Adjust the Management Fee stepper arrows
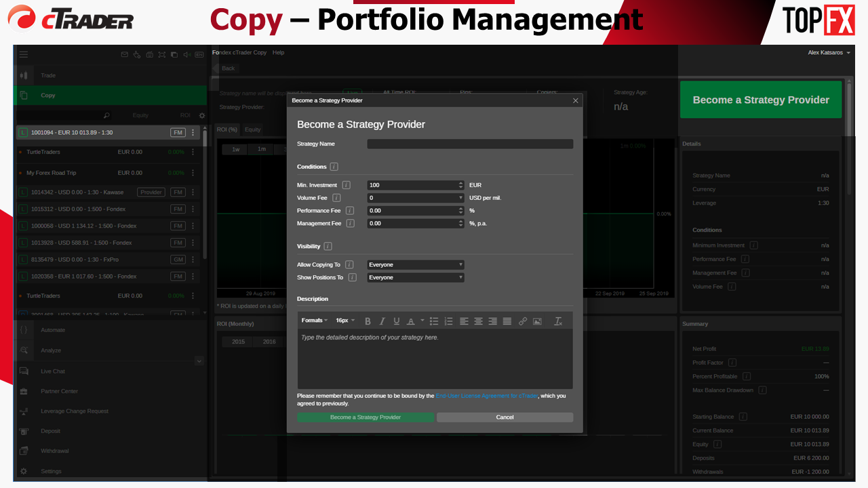This screenshot has width=868, height=488. 461,224
